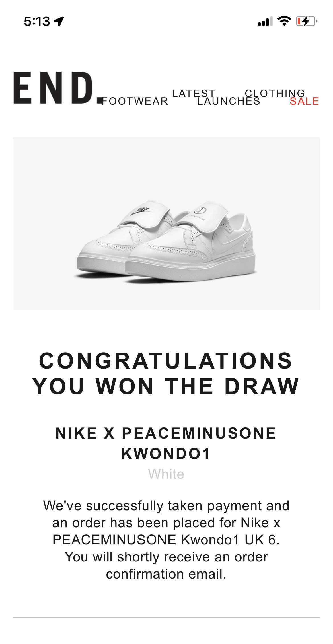This screenshot has height=644, width=333.
Task: Tap the cellular signal bars
Action: [265, 21]
